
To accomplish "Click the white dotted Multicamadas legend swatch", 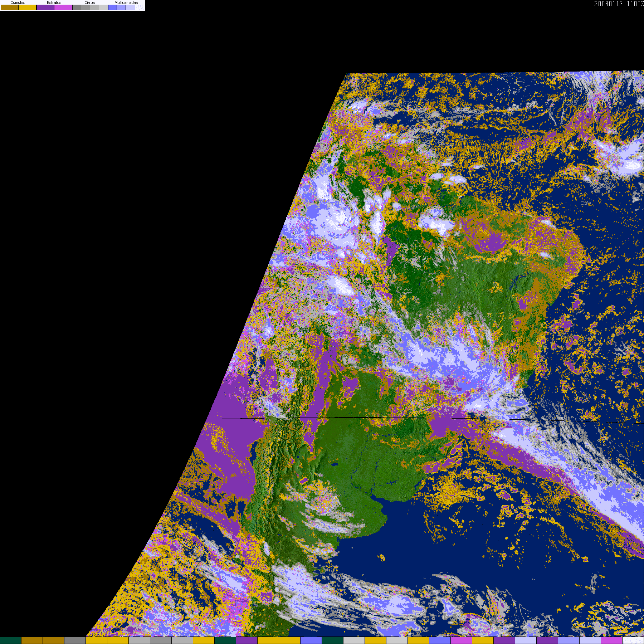I will coord(140,7).
